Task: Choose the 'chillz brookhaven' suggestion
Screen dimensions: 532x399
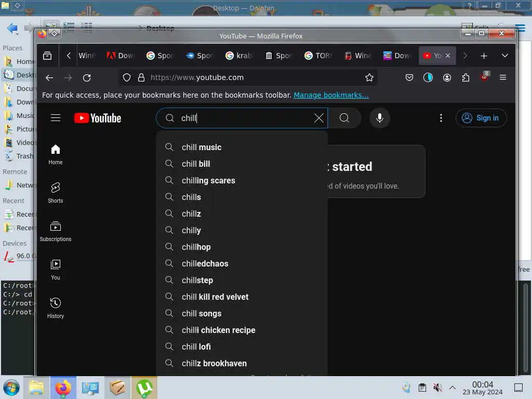Action: pyautogui.click(x=242, y=363)
